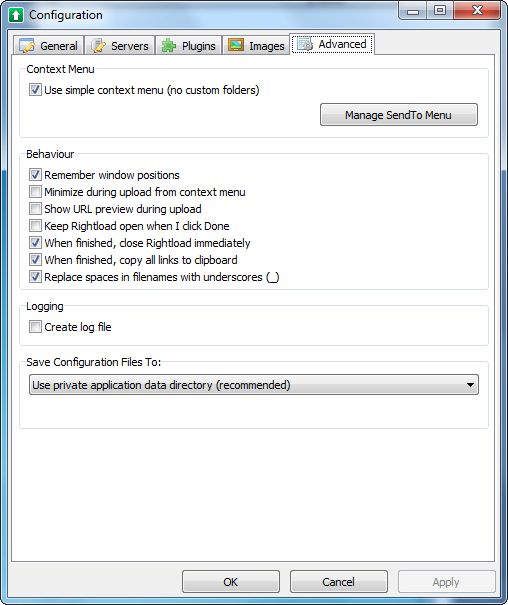The width and height of the screenshot is (508, 605).
Task: Switch to the Servers tab
Action: click(x=120, y=46)
